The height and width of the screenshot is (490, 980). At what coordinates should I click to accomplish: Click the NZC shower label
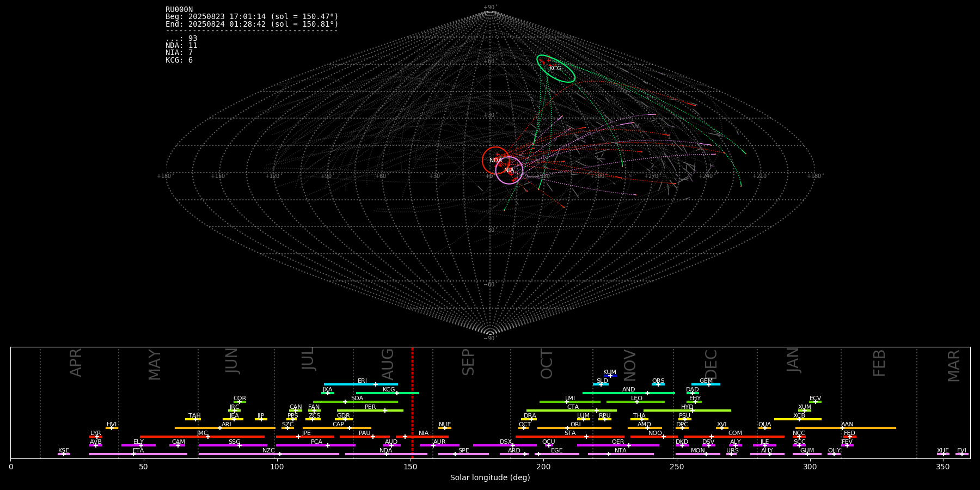pos(268,451)
